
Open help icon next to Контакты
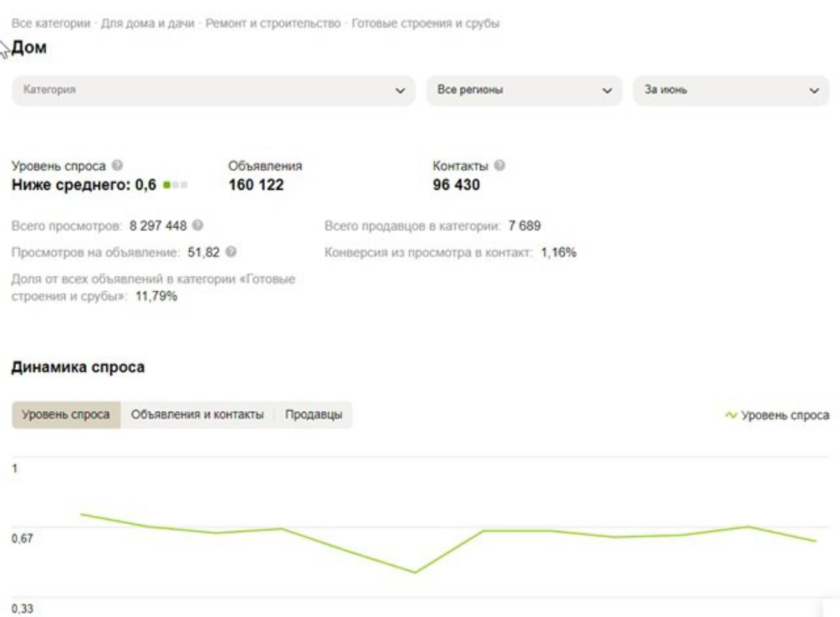(500, 165)
